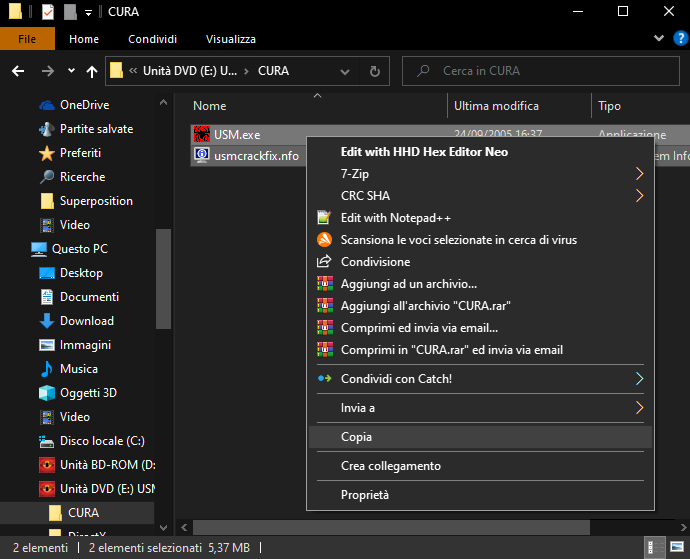The image size is (690, 559).
Task: Click Unità DVD (E:) breadcrumb in address bar
Action: pos(190,71)
